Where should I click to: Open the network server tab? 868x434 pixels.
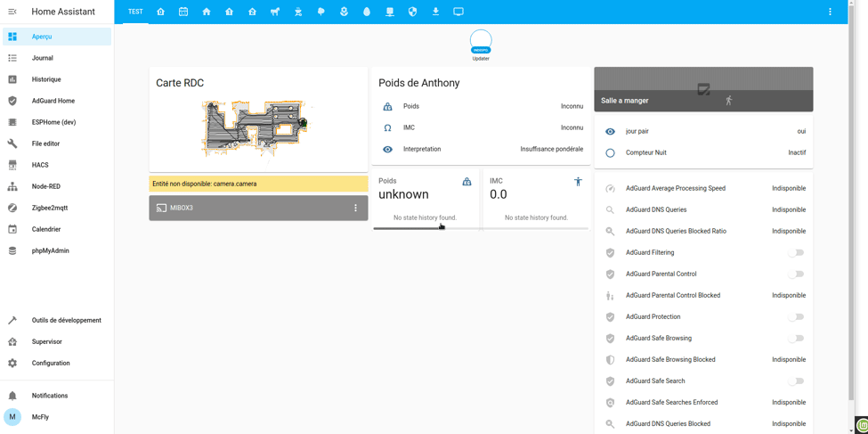coord(390,12)
